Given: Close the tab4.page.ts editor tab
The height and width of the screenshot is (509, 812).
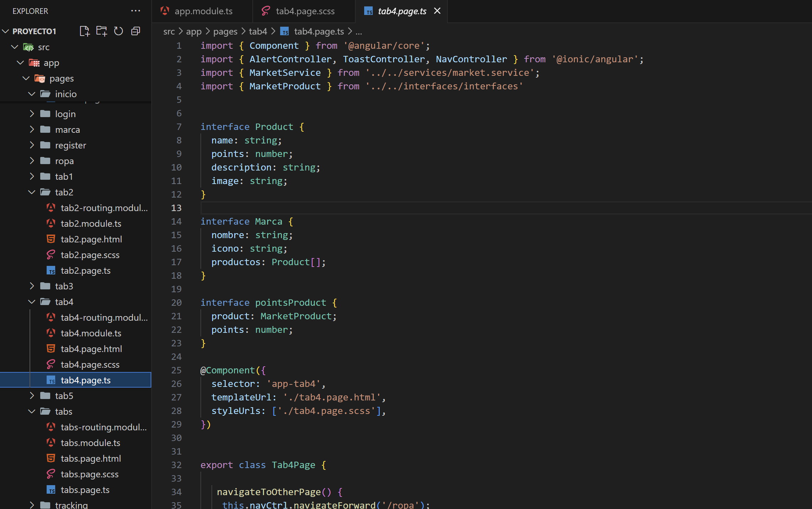Looking at the screenshot, I should point(437,11).
